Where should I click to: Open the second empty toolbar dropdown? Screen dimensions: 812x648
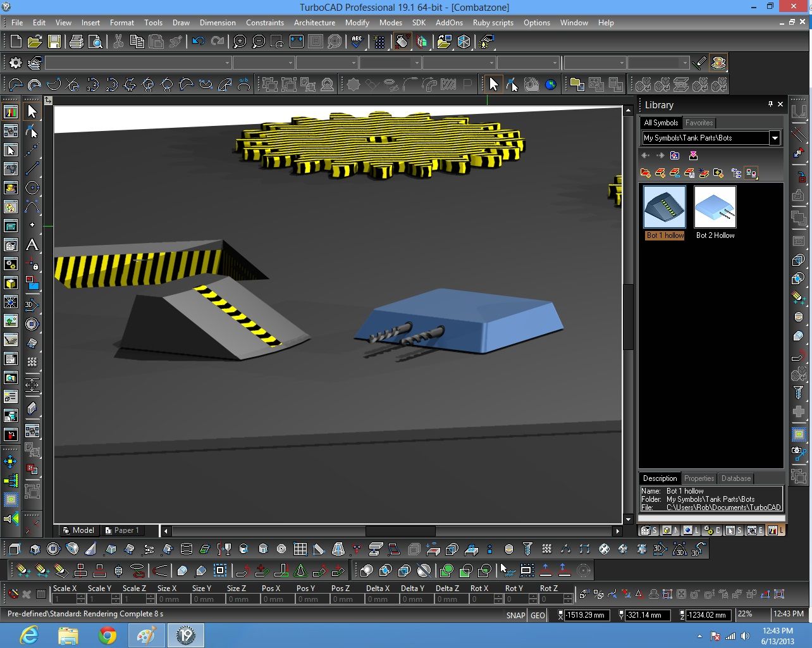tap(290, 63)
